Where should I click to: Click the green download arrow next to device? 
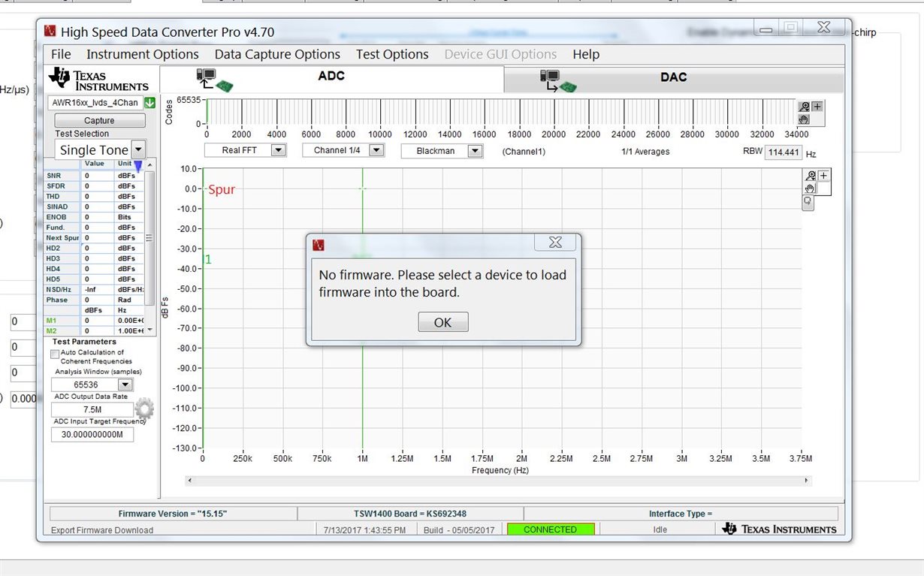[x=149, y=103]
